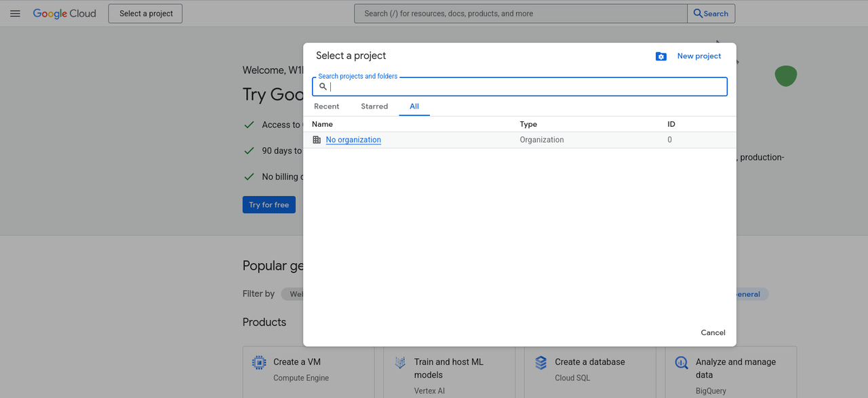
Task: Click the top resources search bar
Action: pos(520,14)
